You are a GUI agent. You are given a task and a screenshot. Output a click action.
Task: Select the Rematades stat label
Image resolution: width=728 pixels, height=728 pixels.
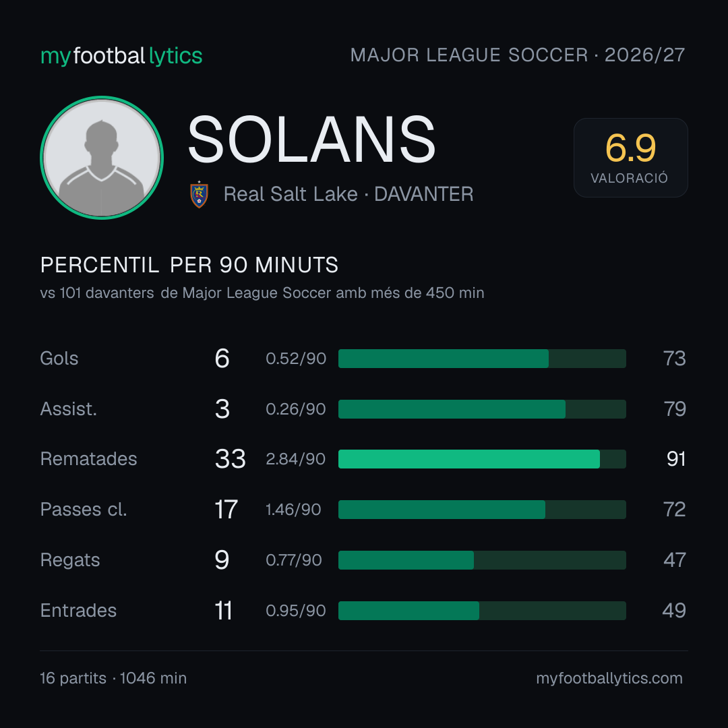coord(89,459)
